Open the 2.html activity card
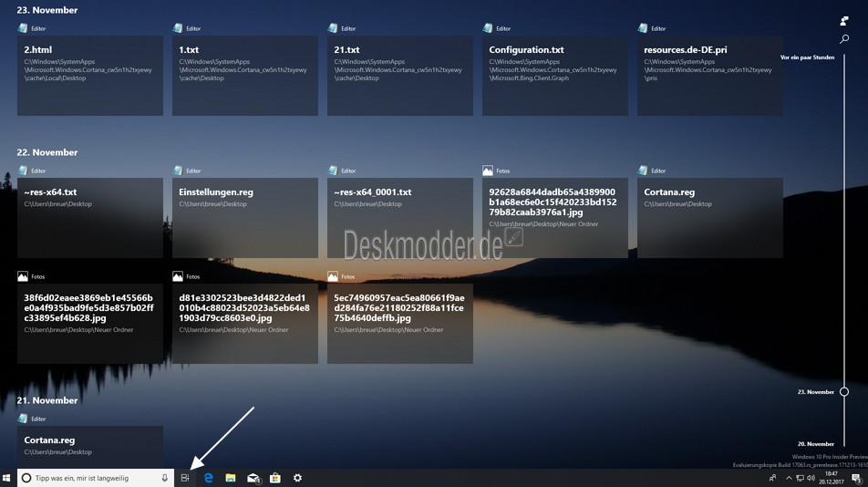 tap(90, 75)
